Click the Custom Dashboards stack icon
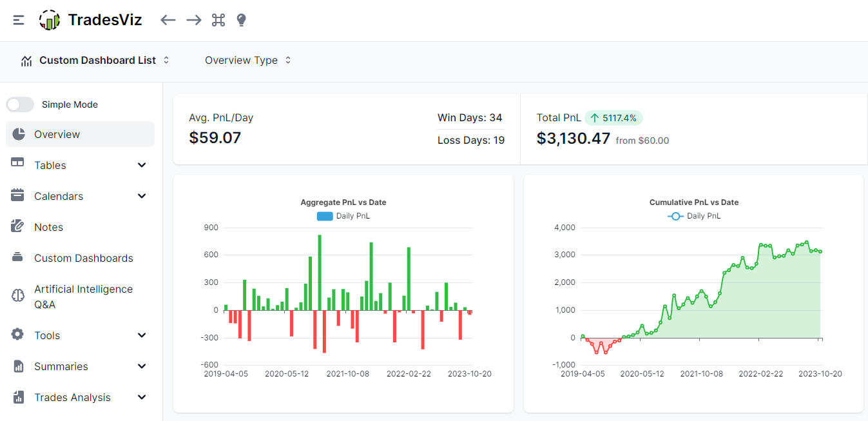Screen dimensions: 868x421 point(17,257)
